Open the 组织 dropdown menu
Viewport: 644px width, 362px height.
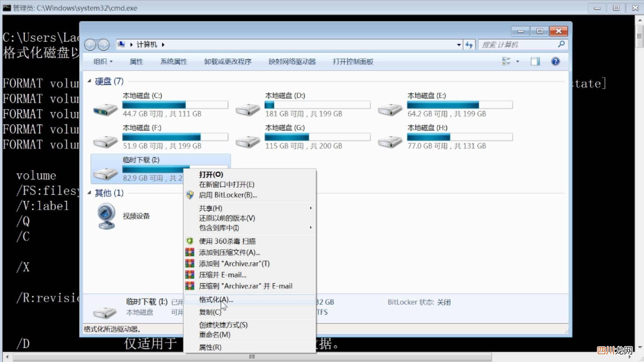pyautogui.click(x=103, y=61)
